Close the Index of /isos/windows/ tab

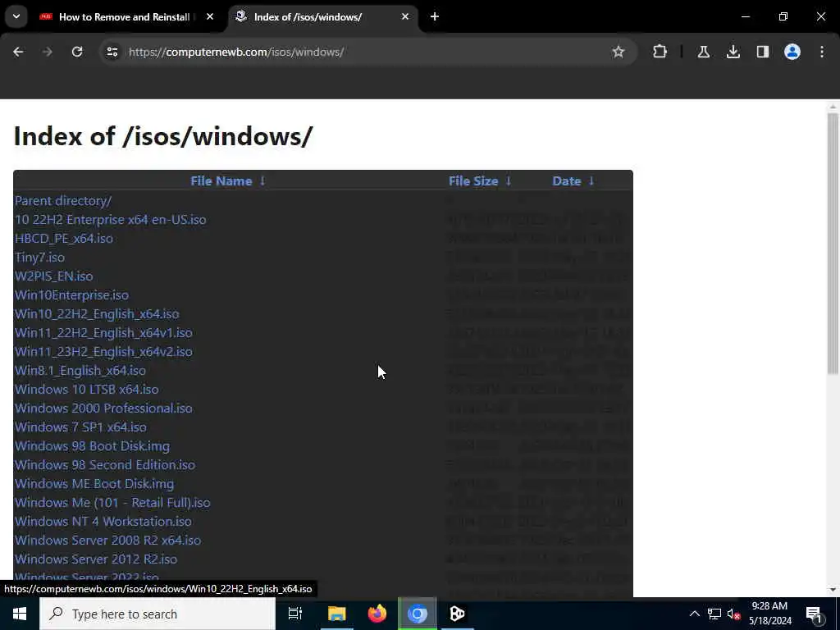405,16
